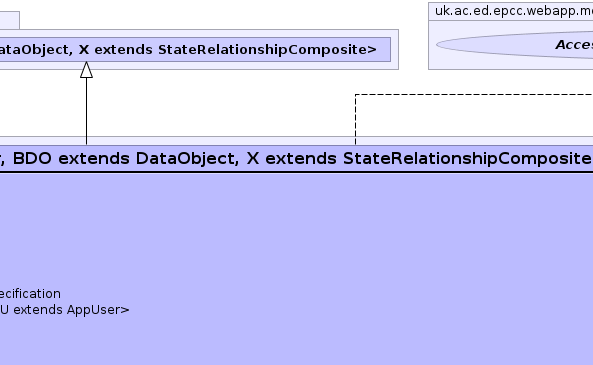This screenshot has width=593, height=365.
Task: Click bold X parameter in top class box
Action: pyautogui.click(x=84, y=50)
